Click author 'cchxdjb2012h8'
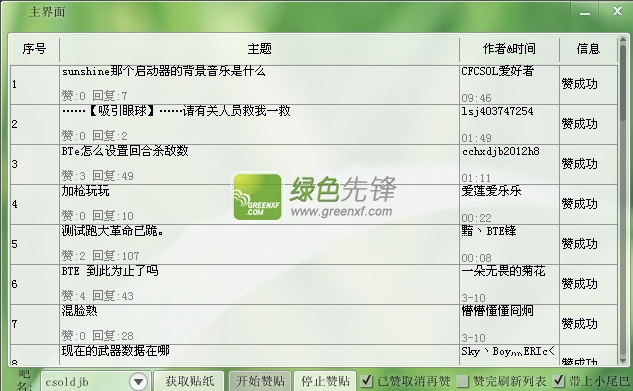Screen dimensions: 633x391 (x=500, y=151)
